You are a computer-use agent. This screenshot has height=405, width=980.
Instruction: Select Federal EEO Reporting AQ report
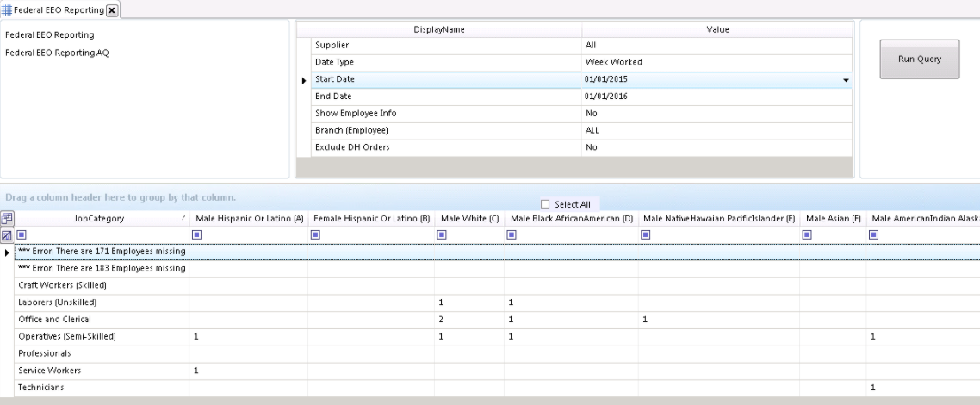point(57,53)
